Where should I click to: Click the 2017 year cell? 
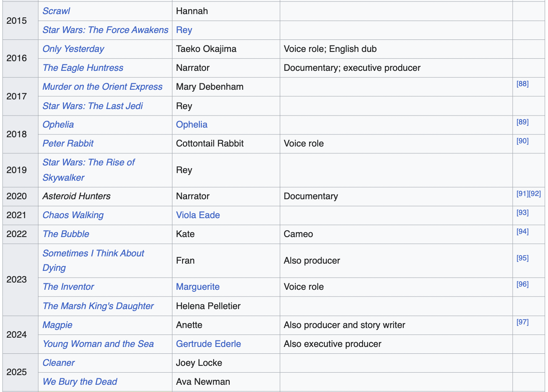point(20,97)
